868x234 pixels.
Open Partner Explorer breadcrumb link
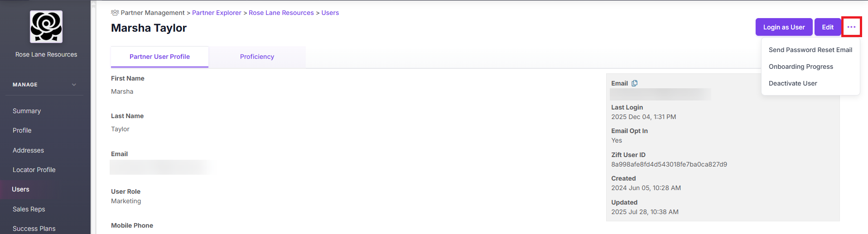tap(217, 13)
